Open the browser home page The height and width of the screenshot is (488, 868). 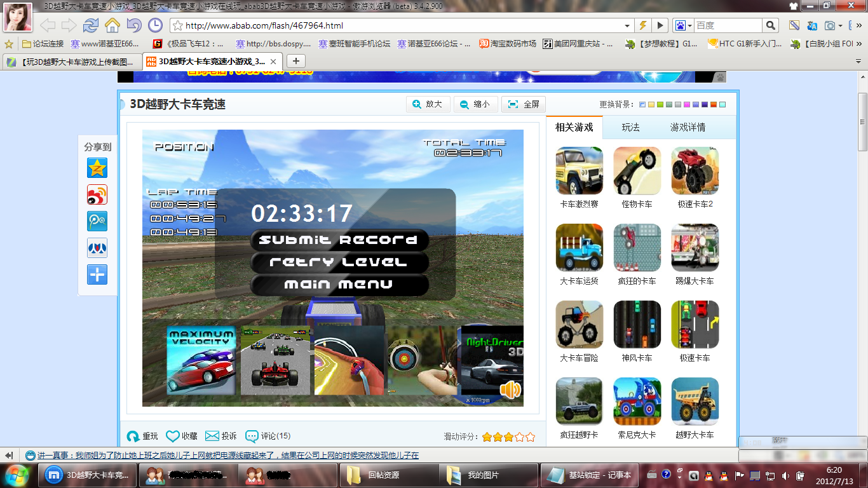pos(112,25)
